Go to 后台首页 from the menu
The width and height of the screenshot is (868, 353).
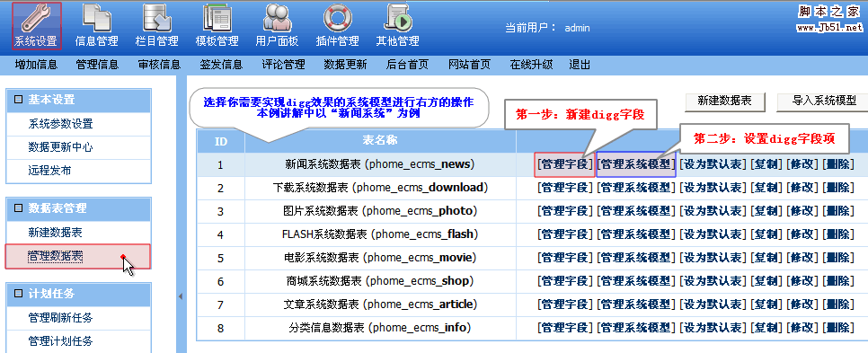click(x=407, y=65)
